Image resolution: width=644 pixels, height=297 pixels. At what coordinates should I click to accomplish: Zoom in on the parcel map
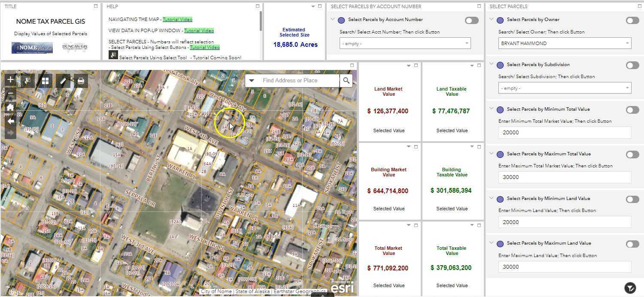point(10,80)
